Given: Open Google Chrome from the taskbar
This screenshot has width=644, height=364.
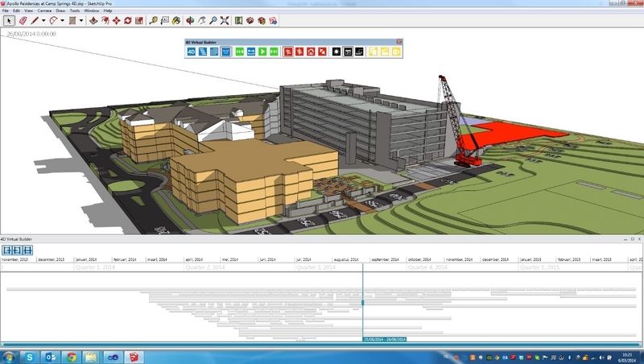Looking at the screenshot, I should tap(71, 356).
